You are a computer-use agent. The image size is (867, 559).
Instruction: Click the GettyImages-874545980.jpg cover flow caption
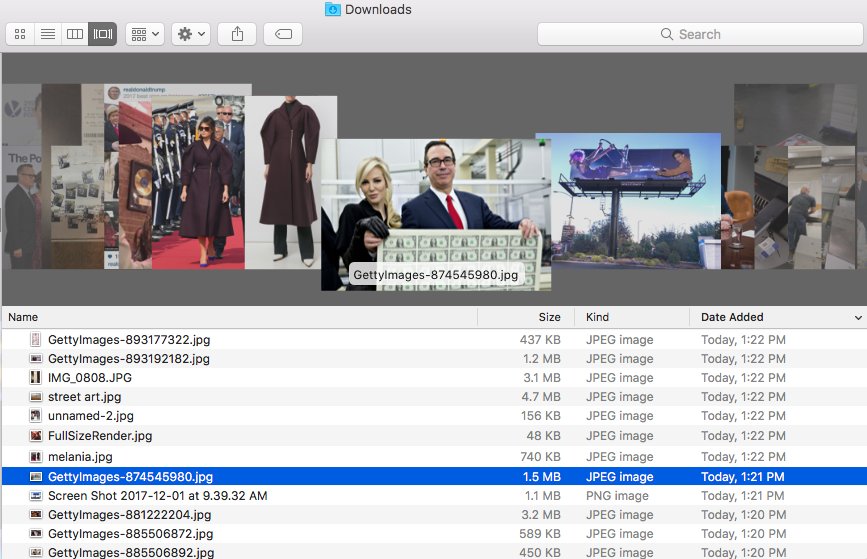[436, 275]
